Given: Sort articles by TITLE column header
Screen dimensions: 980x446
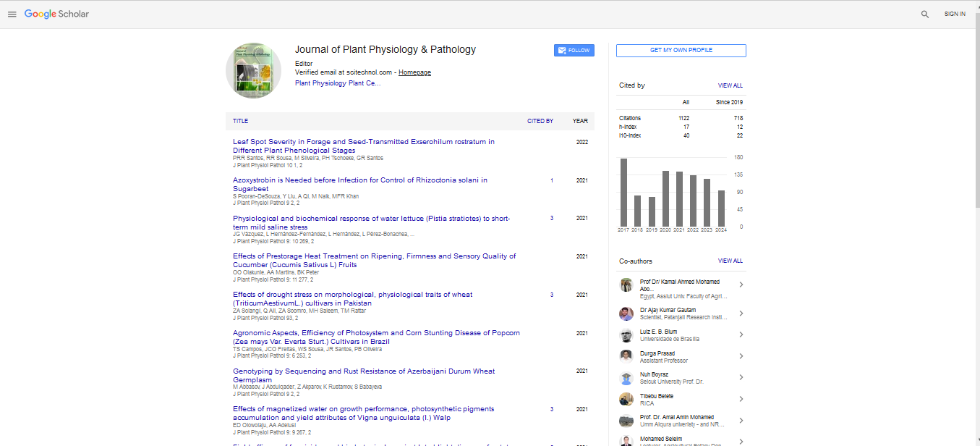Looking at the screenshot, I should click(x=240, y=121).
